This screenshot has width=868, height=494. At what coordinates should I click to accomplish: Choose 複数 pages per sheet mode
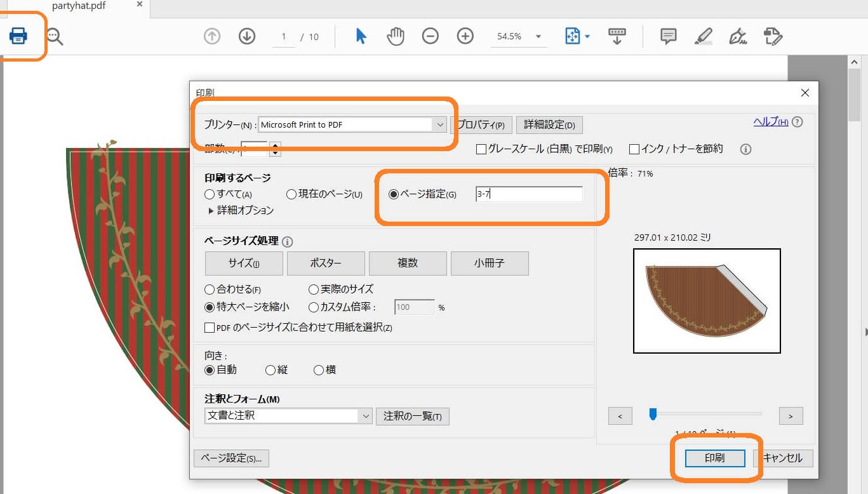coord(408,264)
